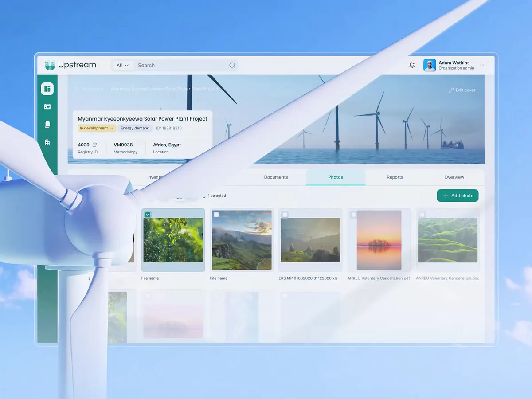
Task: Expand the In development status dropdown
Action: (96, 128)
